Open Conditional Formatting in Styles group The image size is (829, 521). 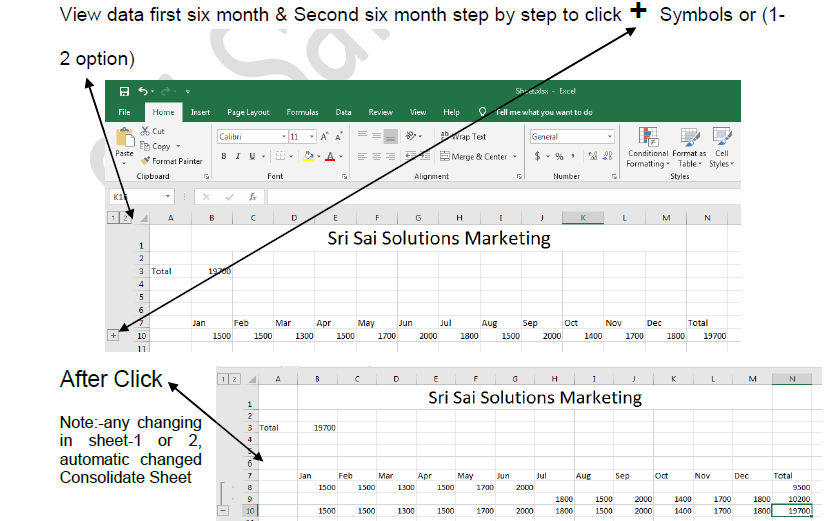[x=648, y=147]
